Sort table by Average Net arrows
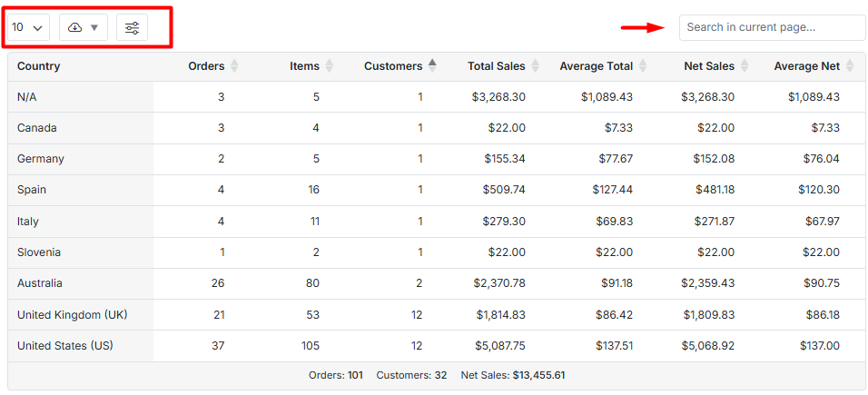 tap(850, 66)
